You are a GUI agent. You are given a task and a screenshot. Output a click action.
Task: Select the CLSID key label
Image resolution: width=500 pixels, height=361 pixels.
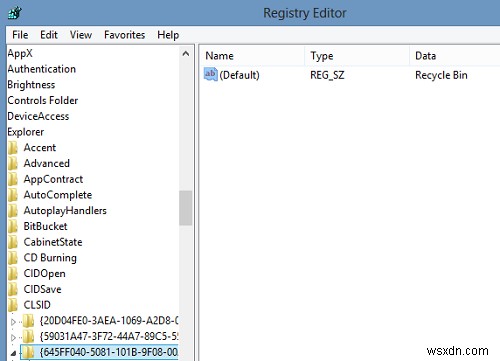coord(37,305)
